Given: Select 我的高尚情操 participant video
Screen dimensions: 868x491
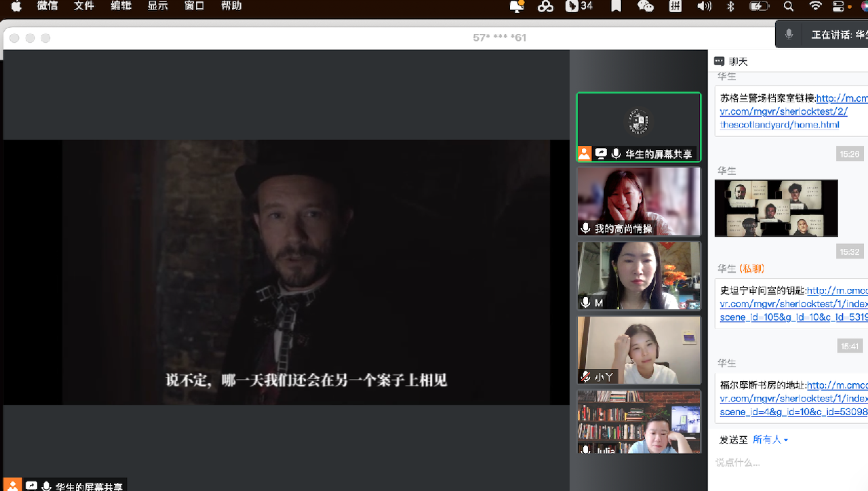Looking at the screenshot, I should (x=639, y=201).
